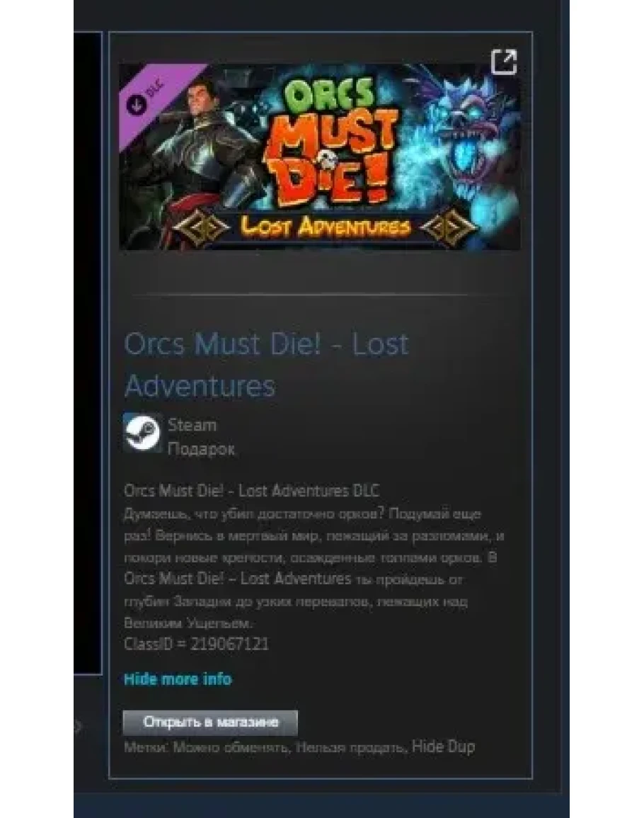Open the item in a new window via the pop-out icon
This screenshot has height=818, width=644.
tap(504, 62)
